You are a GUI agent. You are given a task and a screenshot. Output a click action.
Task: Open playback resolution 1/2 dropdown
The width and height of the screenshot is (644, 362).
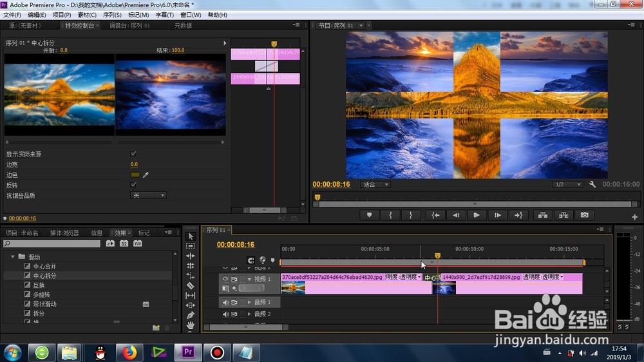[x=567, y=184]
